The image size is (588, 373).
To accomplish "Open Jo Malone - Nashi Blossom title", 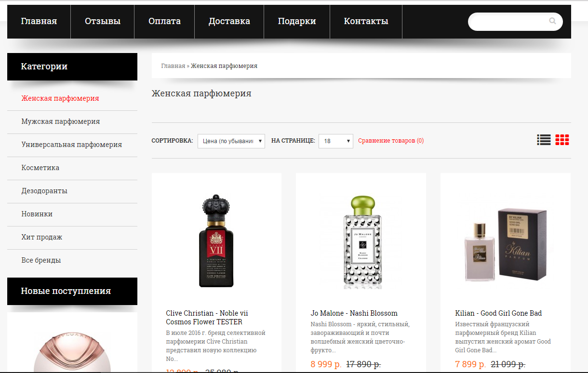I will [x=354, y=313].
